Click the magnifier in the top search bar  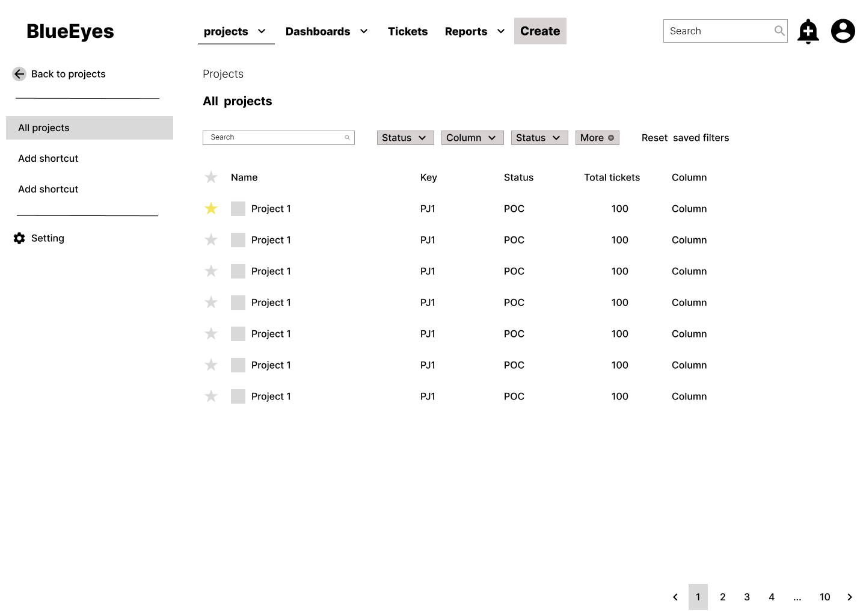(x=779, y=31)
